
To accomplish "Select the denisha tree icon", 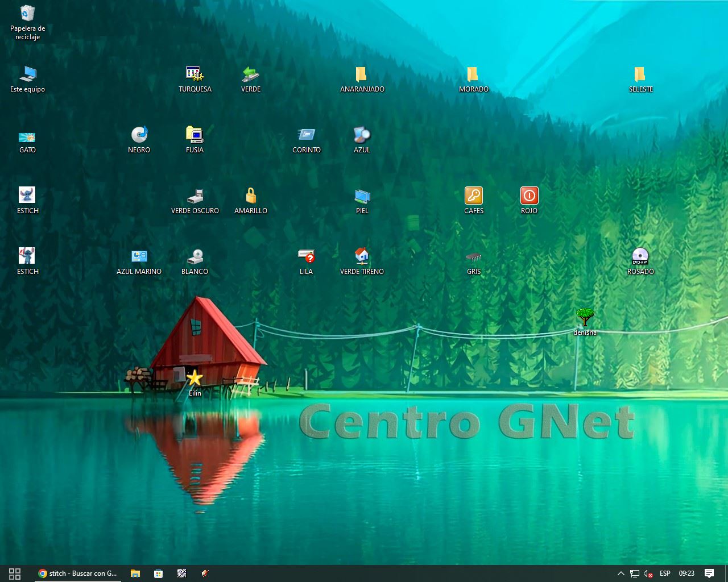I will [x=585, y=317].
